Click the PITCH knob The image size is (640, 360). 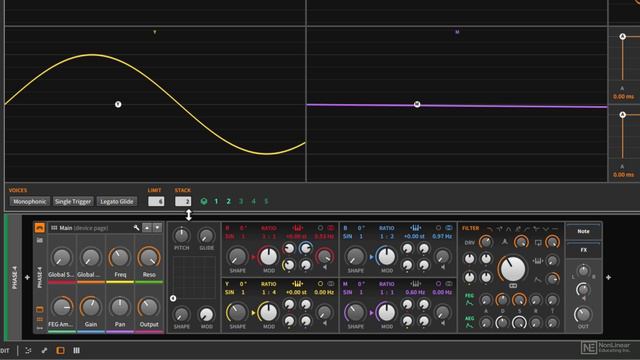(x=181, y=236)
